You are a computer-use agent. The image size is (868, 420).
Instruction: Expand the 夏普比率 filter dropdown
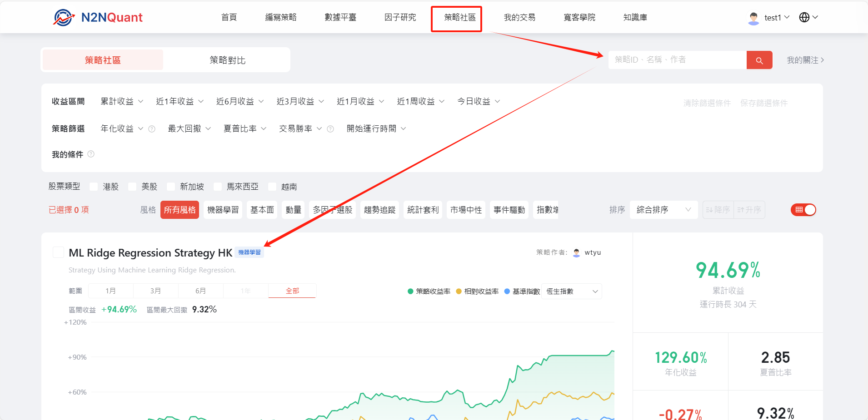click(245, 129)
